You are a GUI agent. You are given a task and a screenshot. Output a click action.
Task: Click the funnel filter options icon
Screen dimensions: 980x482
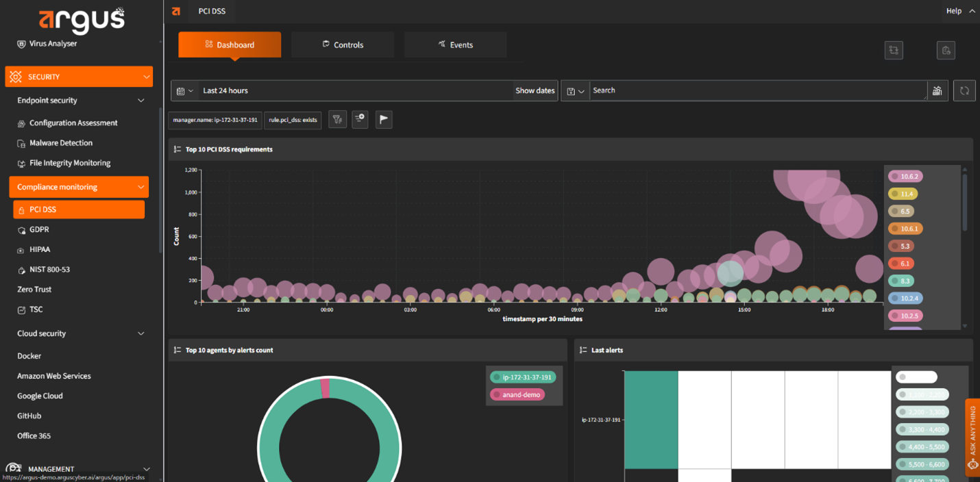(337, 120)
